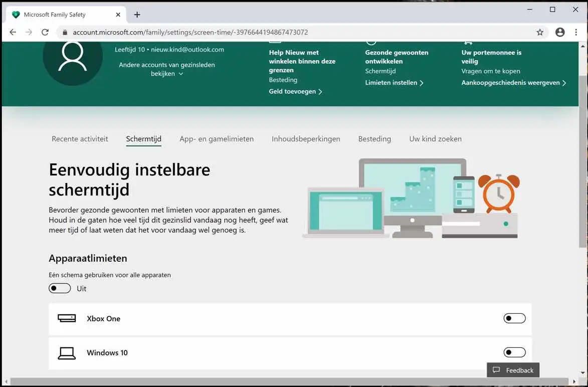Open Chrome three-dot menu
The height and width of the screenshot is (387, 588).
tap(576, 32)
